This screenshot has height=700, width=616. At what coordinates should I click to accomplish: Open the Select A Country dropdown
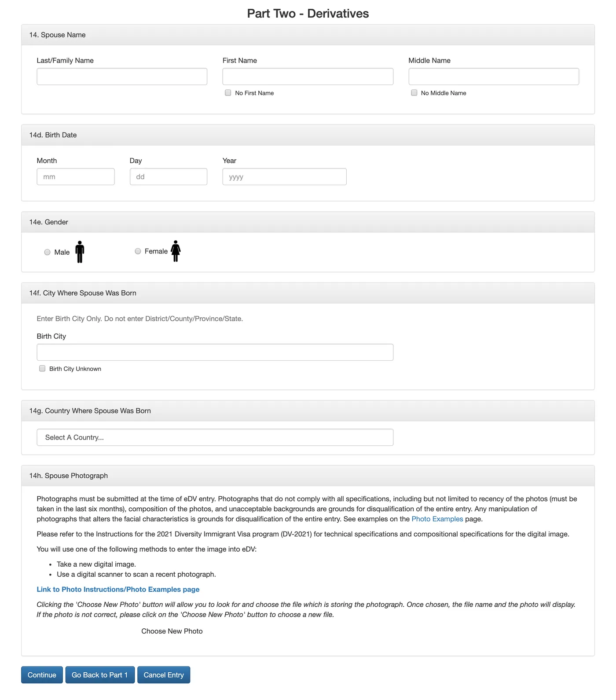[215, 437]
